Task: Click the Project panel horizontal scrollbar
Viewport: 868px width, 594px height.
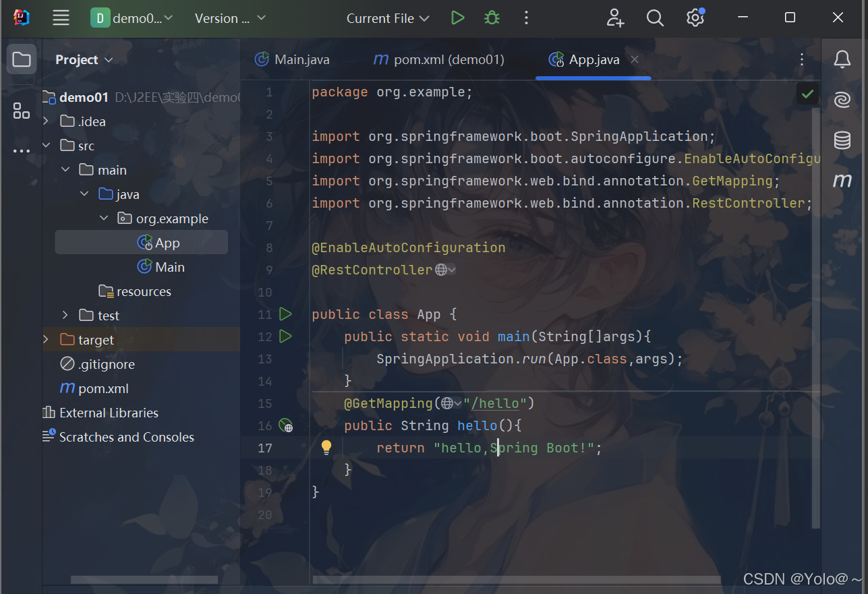Action: coord(144,580)
